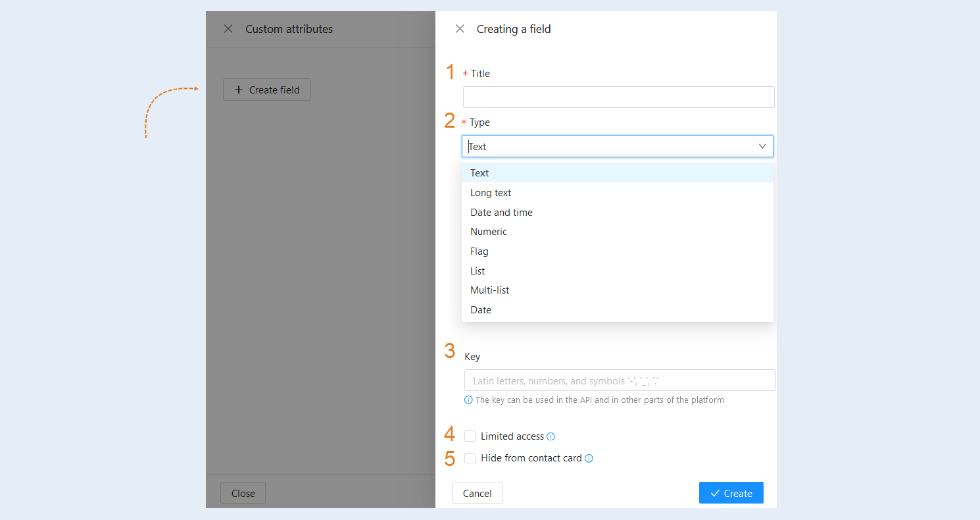The width and height of the screenshot is (980, 520).
Task: Click info icon before the key hint text
Action: (468, 400)
